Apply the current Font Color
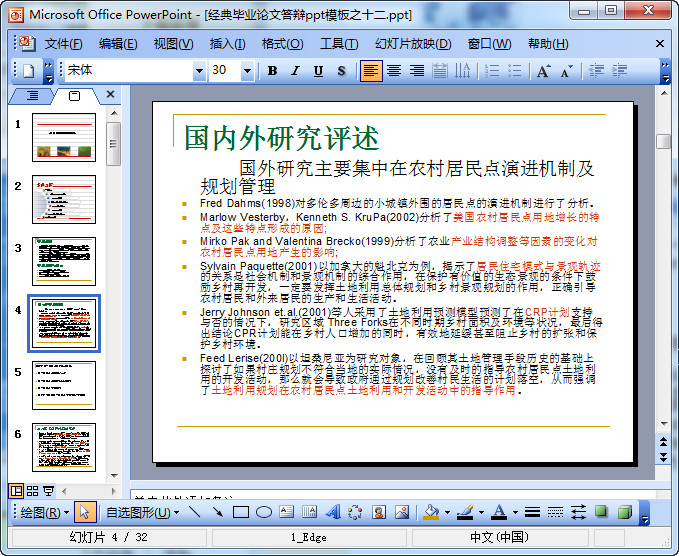This screenshot has height=556, width=679. click(499, 513)
